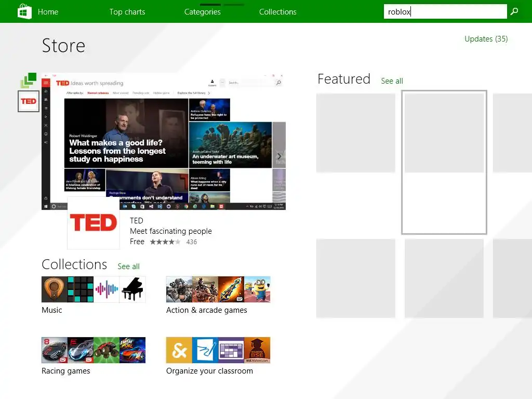Screen dimensions: 532x399
Task: Click the search box containing roblox
Action: [x=445, y=11]
